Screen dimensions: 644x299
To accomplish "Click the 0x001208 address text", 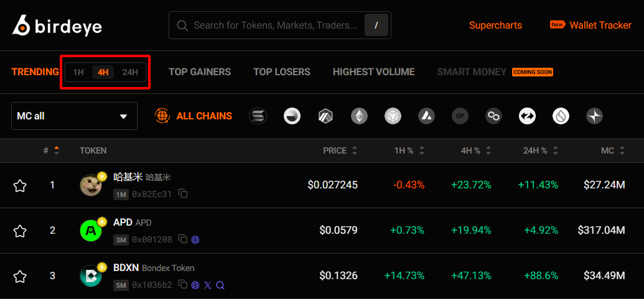I will pos(152,239).
